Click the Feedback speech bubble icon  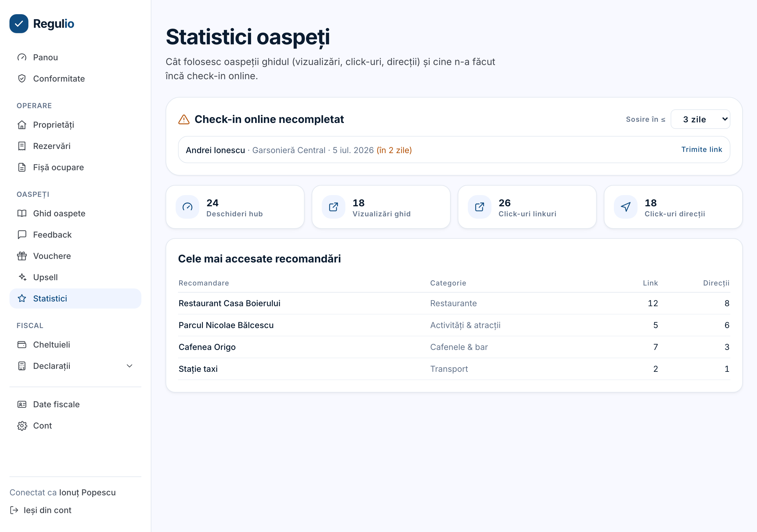click(22, 235)
